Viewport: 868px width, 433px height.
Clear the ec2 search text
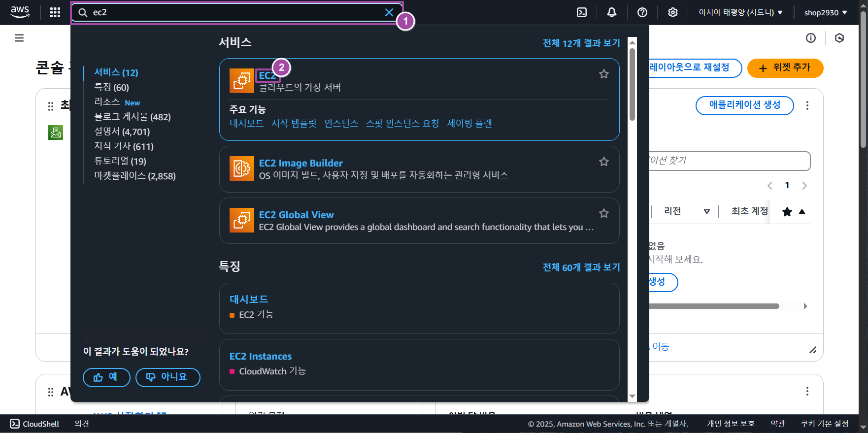(389, 12)
